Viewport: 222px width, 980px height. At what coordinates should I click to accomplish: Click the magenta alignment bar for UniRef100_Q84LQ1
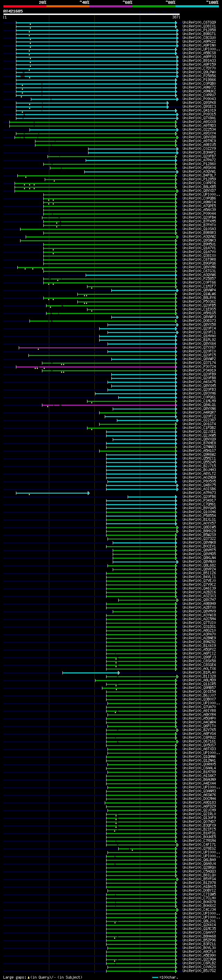(x=109, y=405)
